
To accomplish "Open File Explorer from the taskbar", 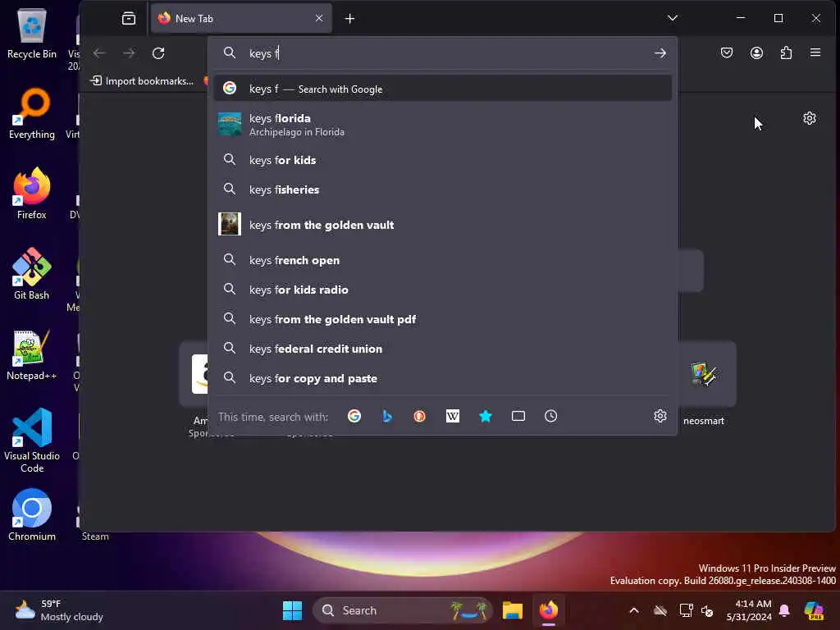I will pyautogui.click(x=512, y=610).
